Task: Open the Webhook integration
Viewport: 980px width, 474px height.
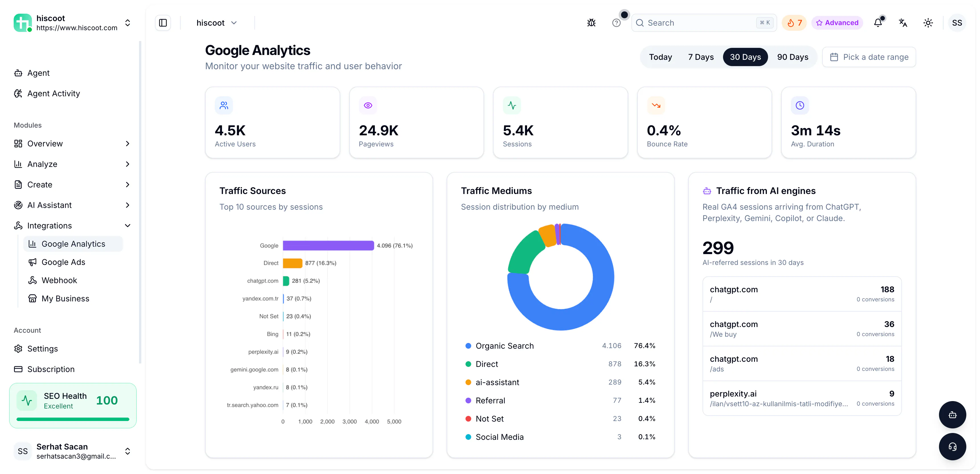Action: (x=73, y=280)
